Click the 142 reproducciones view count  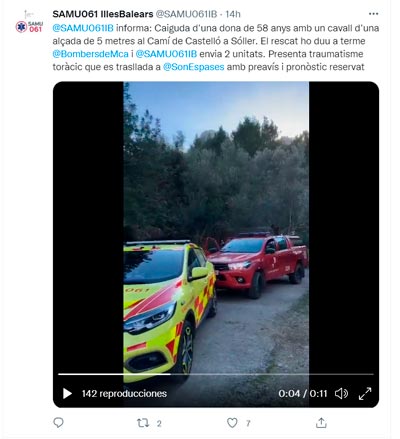pos(124,394)
